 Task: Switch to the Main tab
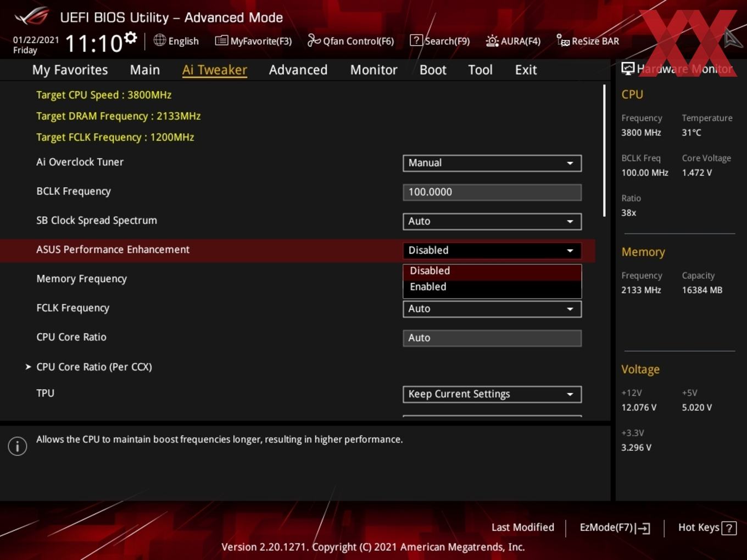(145, 70)
